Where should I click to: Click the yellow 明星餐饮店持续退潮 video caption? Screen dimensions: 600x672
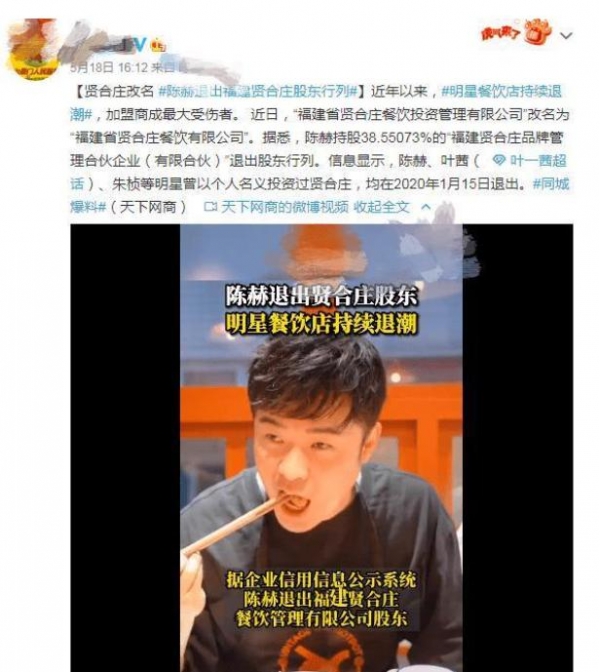click(321, 324)
